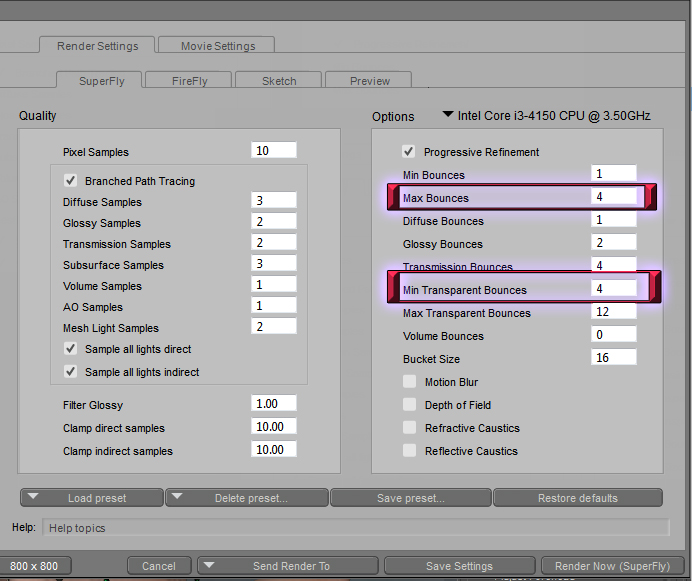
Task: Open the CPU device selector dropdown
Action: [448, 115]
